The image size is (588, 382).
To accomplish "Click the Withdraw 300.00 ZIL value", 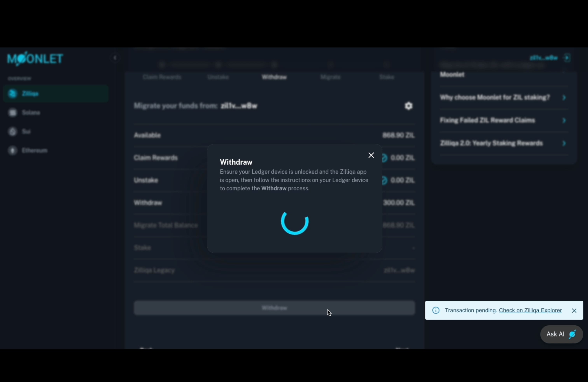I will tap(399, 203).
